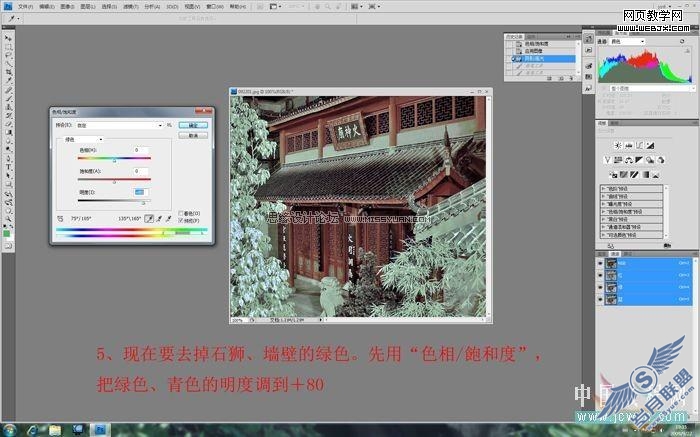Click the Internet Explorer taskbar icon

32,431
